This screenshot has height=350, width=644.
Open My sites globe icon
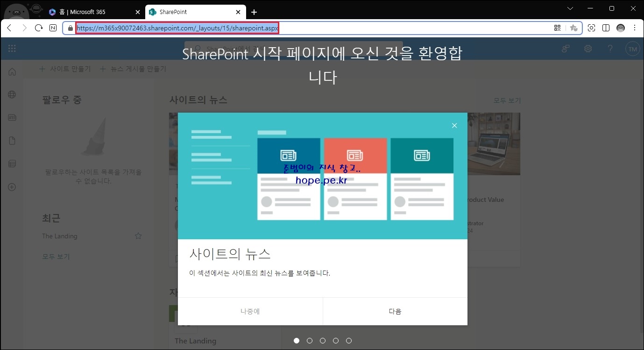[x=12, y=94]
